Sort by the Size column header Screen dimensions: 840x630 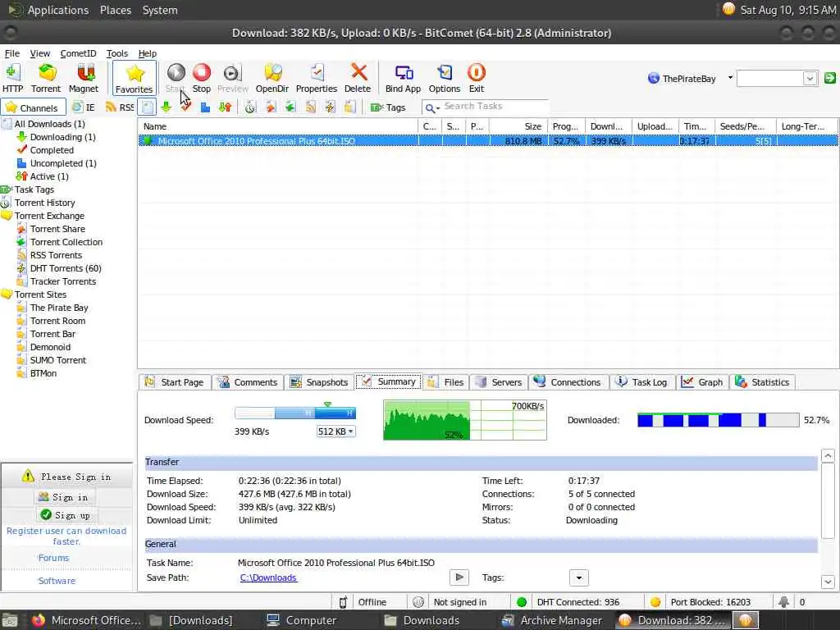click(518, 126)
